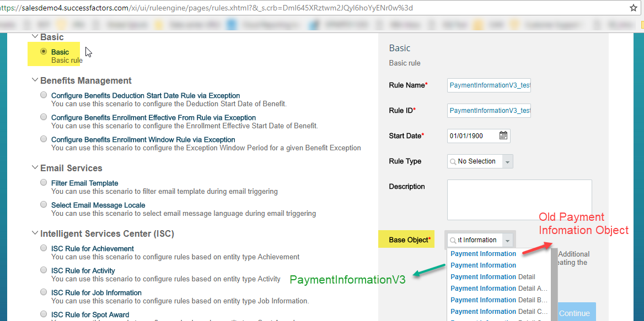Bookmark this page with the star icon
Image resolution: width=644 pixels, height=321 pixels.
point(634,7)
